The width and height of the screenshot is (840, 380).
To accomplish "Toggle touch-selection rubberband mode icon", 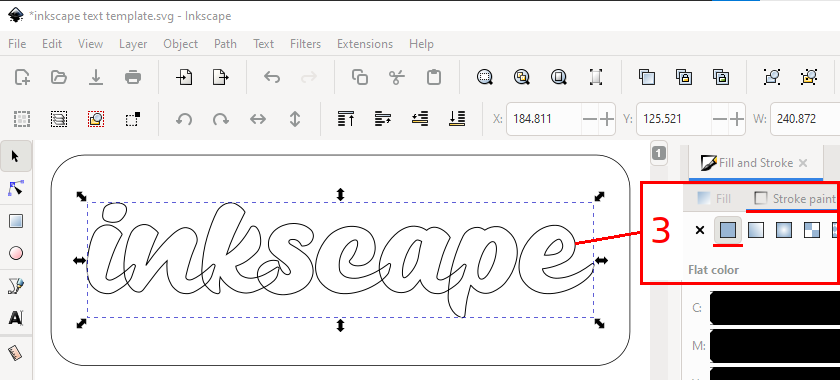I will click(x=133, y=118).
